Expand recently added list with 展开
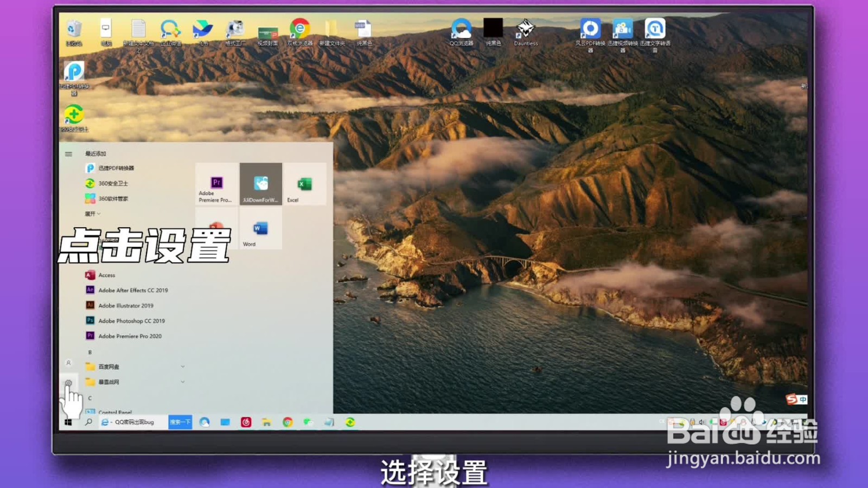This screenshot has width=868, height=488. [93, 214]
